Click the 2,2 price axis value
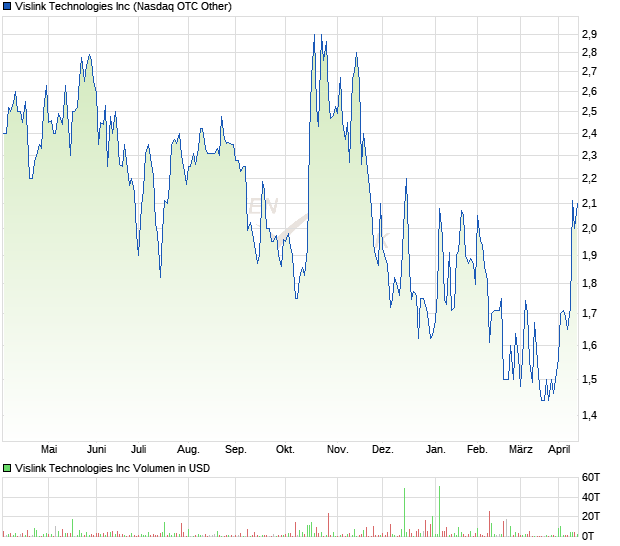 [x=589, y=179]
